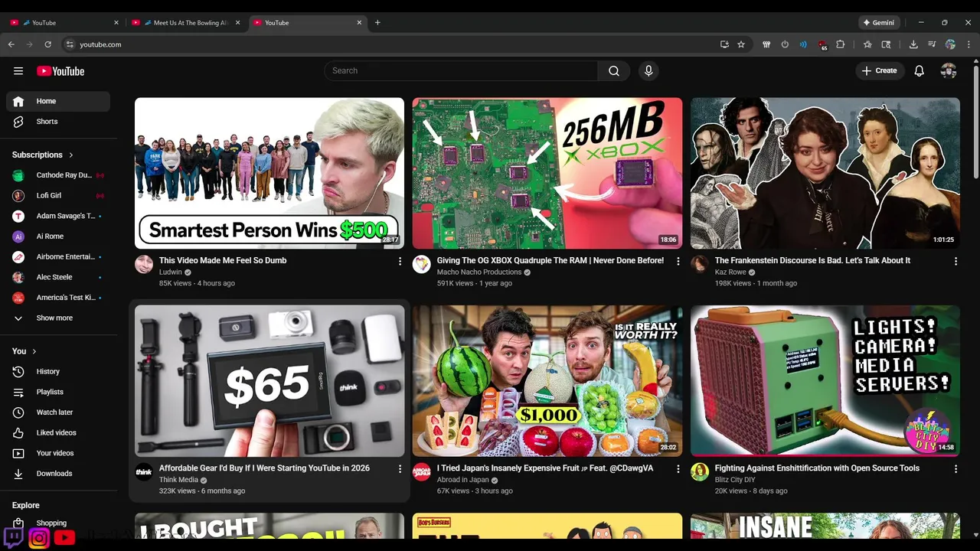Click the install app icon in the address bar
This screenshot has width=980, height=551.
pyautogui.click(x=724, y=44)
